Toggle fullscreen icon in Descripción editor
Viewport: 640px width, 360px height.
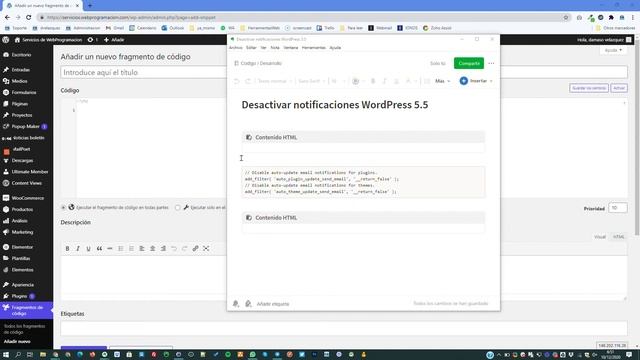pyautogui.click(x=206, y=249)
